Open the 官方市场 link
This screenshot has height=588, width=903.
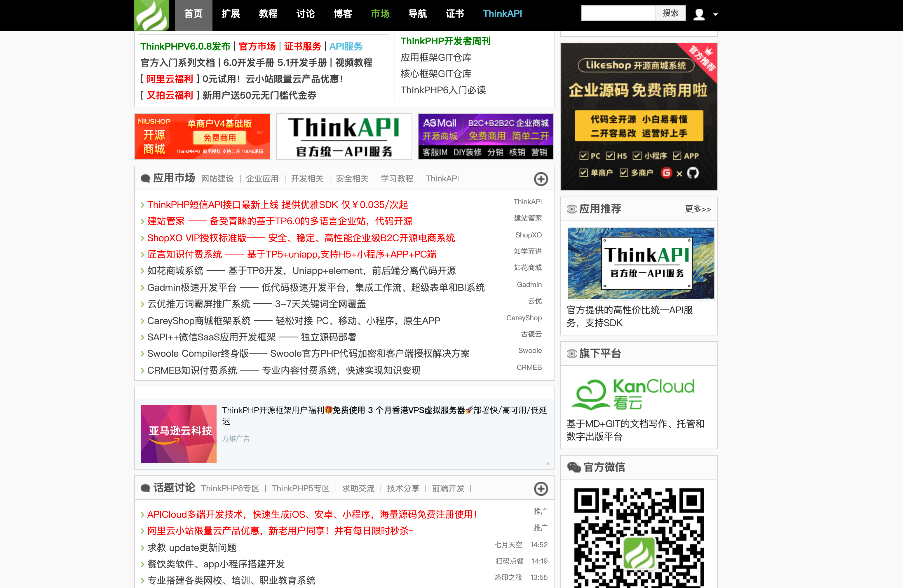pyautogui.click(x=257, y=46)
